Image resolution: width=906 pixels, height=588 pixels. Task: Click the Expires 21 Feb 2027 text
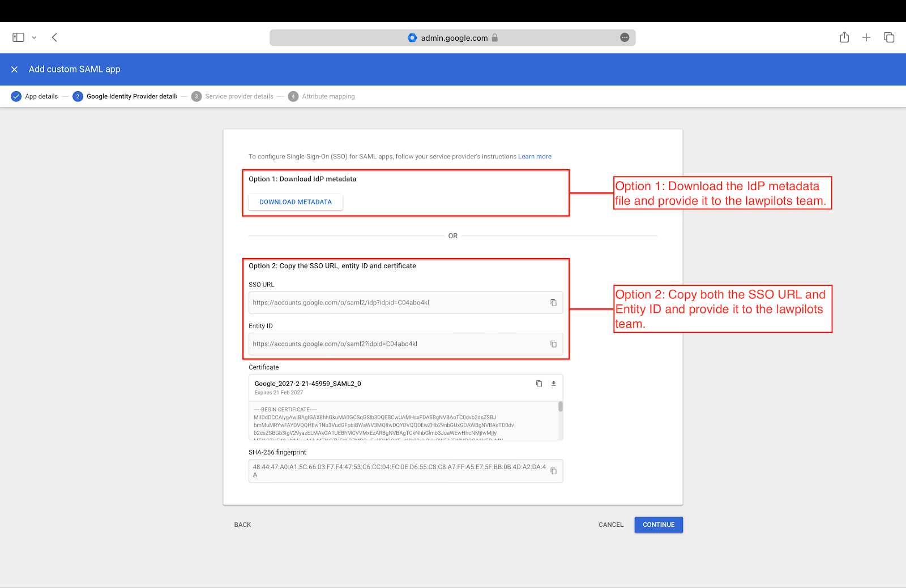click(279, 393)
